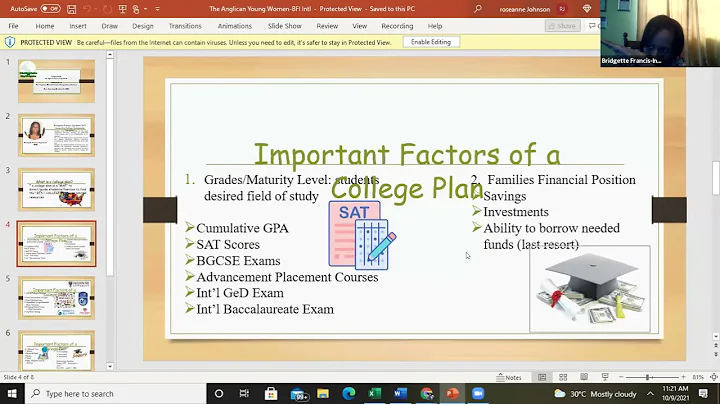Click the Cortana circle icon
The image size is (720, 404).
click(x=219, y=393)
